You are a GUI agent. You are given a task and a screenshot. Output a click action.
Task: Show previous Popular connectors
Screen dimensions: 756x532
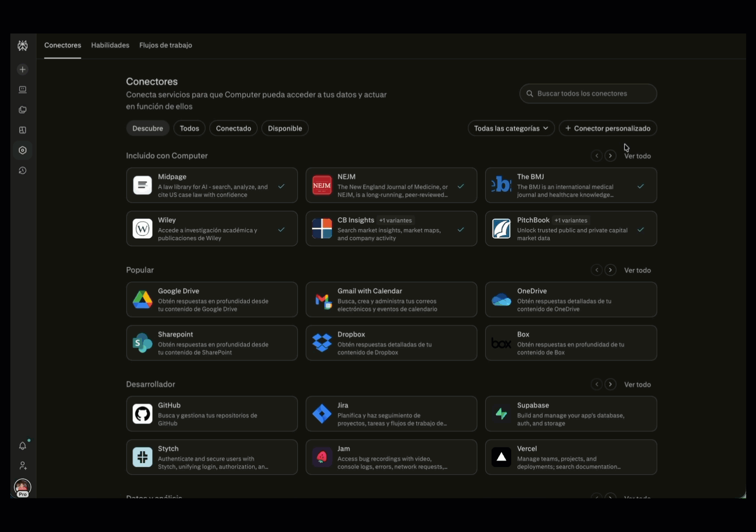pyautogui.click(x=596, y=270)
